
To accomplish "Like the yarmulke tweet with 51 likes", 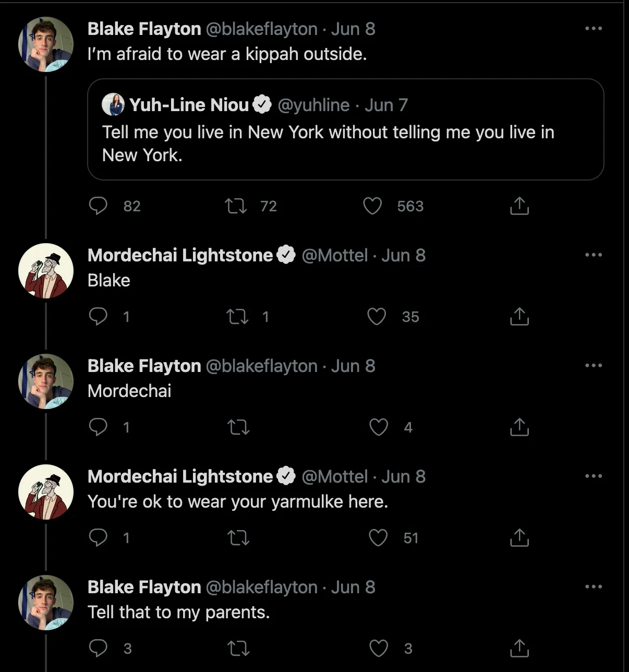I will [379, 538].
